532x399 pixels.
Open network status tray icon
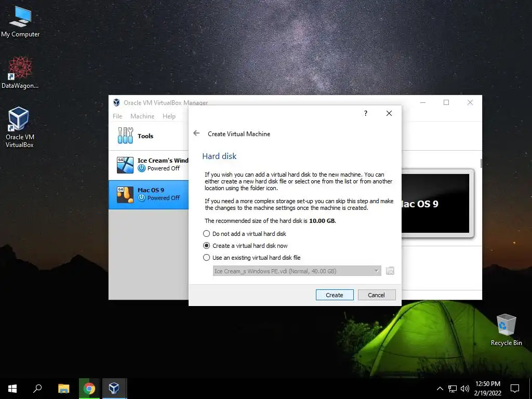(453, 389)
